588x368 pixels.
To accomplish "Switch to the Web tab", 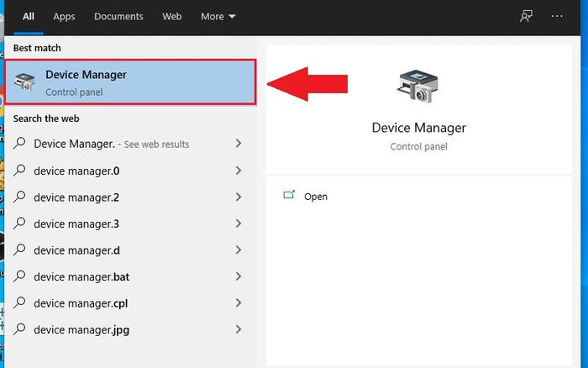I will pos(171,17).
